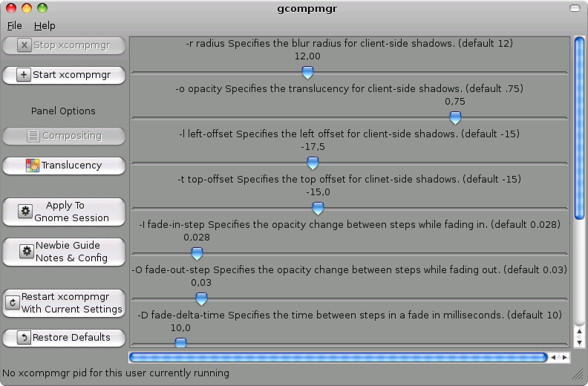Image resolution: width=588 pixels, height=386 pixels.
Task: Click the undo icon on Restore Defaults
Action: tap(24, 338)
